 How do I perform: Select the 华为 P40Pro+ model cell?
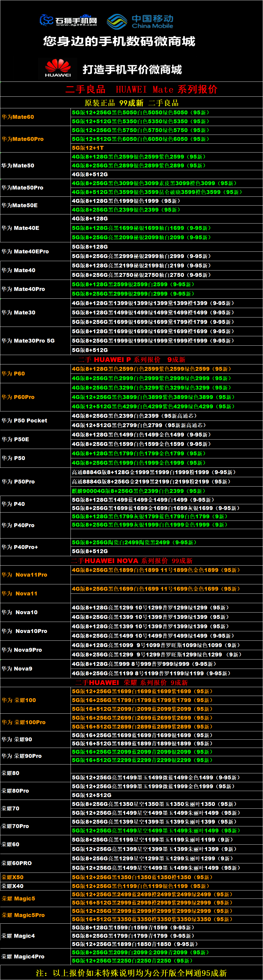pos(35,547)
